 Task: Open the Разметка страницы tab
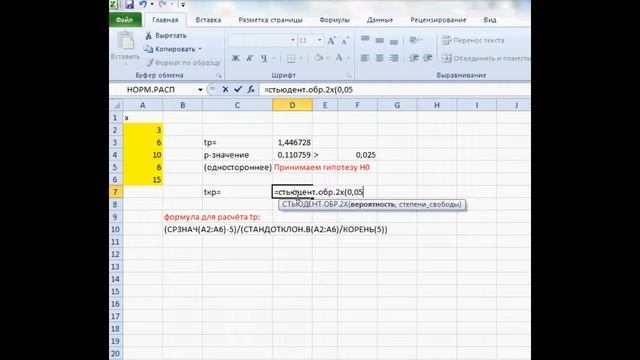pos(270,20)
